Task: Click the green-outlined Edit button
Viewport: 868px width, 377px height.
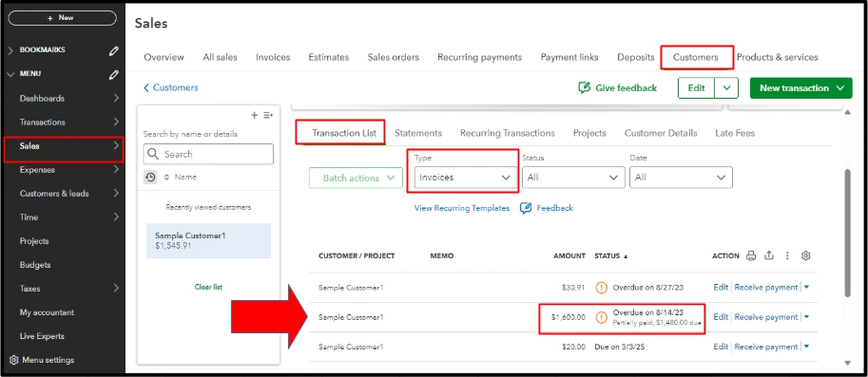Action: 696,88
